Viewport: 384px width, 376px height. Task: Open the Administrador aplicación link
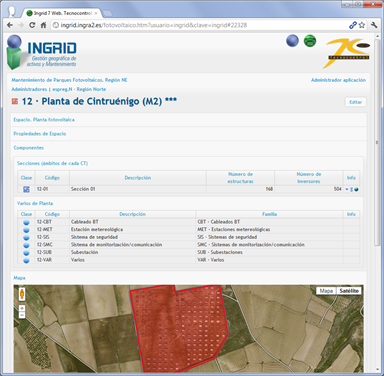[338, 80]
